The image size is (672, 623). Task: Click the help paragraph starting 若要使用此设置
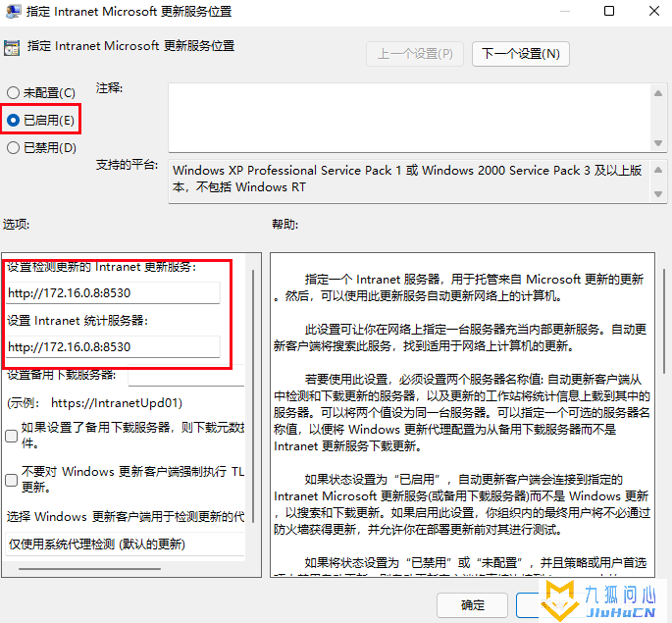tap(462, 413)
